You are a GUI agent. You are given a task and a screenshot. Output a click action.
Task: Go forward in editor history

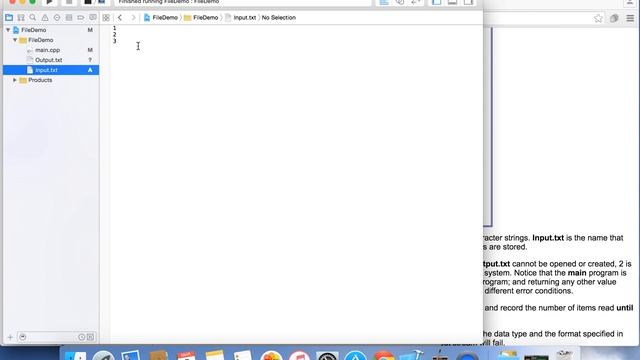click(x=133, y=18)
